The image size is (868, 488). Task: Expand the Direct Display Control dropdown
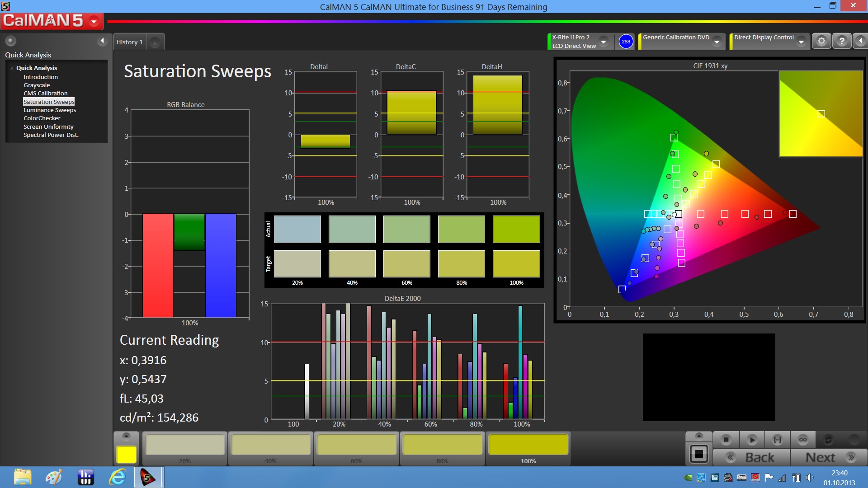801,42
